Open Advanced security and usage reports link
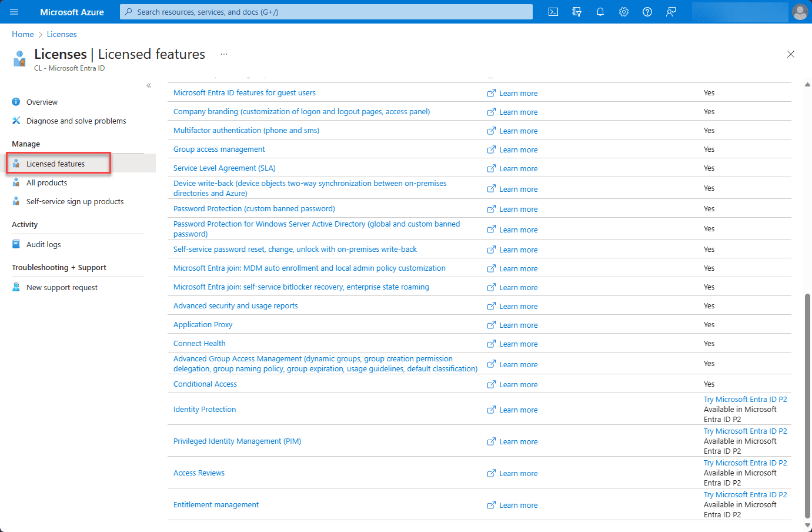The height and width of the screenshot is (532, 812). pyautogui.click(x=235, y=305)
